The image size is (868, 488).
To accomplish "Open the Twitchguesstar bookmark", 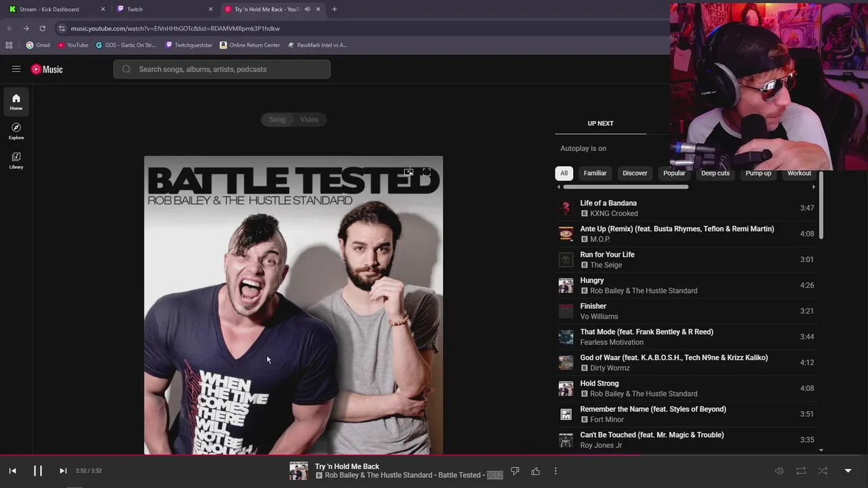I will point(189,45).
